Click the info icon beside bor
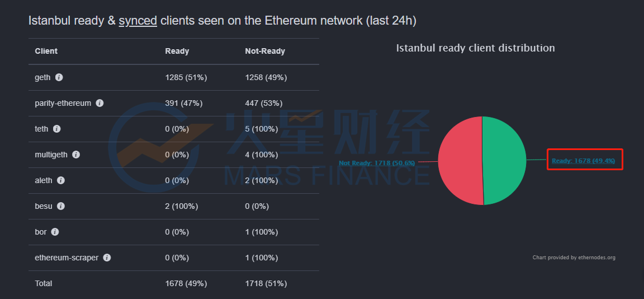This screenshot has height=299, width=644. (55, 232)
